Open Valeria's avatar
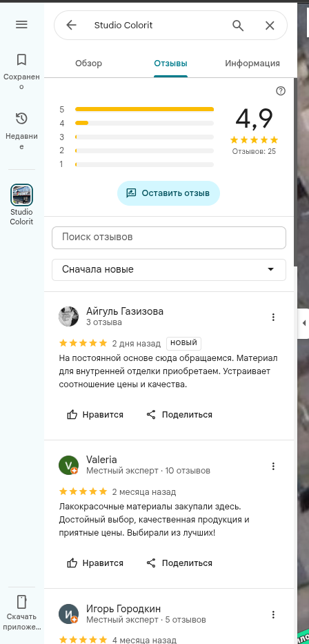 point(68,465)
